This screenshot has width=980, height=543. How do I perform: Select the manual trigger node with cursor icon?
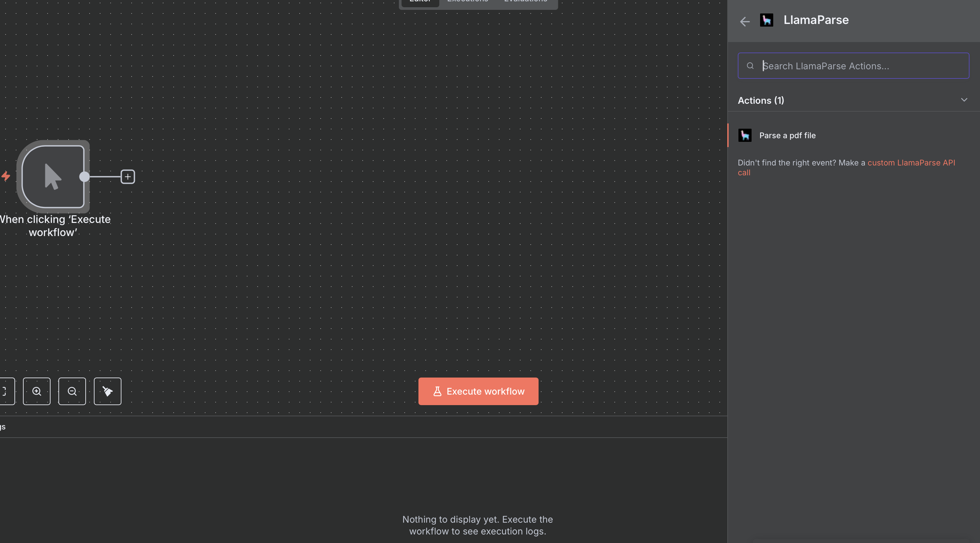[53, 177]
